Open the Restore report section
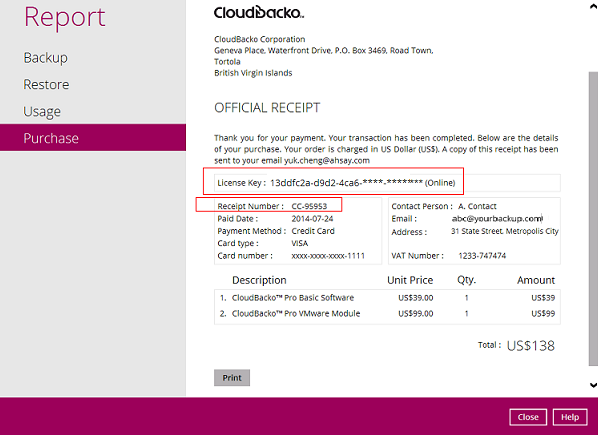The image size is (598, 435). [46, 84]
